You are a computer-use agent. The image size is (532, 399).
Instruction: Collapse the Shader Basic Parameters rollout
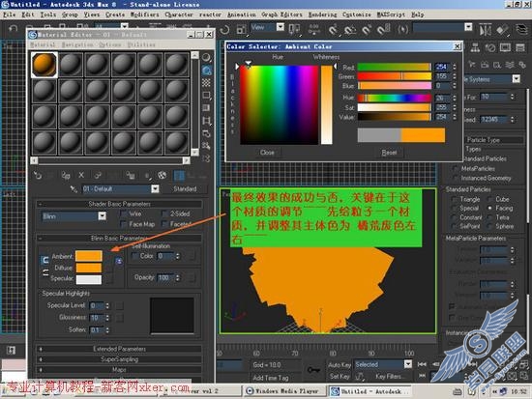[119, 204]
